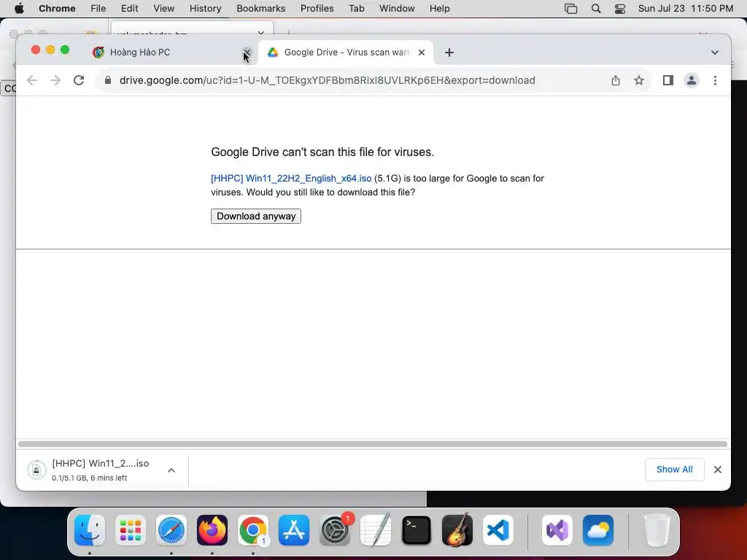The width and height of the screenshot is (747, 560).
Task: Reload the current page
Action: pos(79,80)
